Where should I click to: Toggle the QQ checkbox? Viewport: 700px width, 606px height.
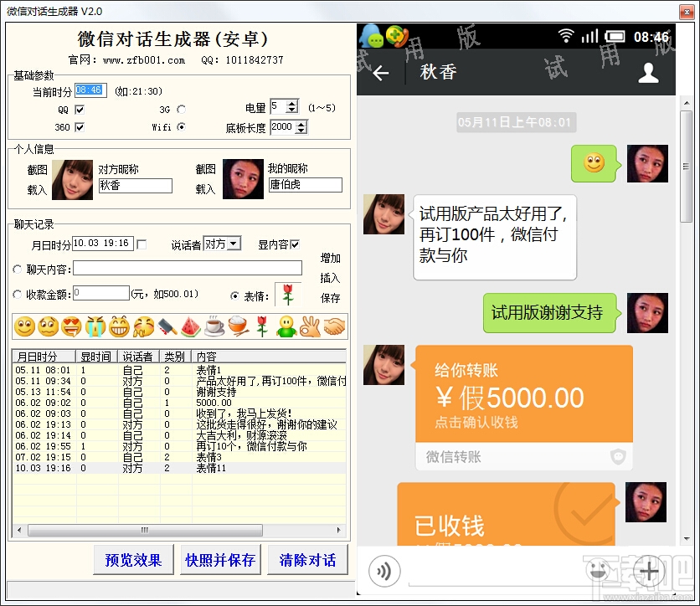[x=80, y=110]
